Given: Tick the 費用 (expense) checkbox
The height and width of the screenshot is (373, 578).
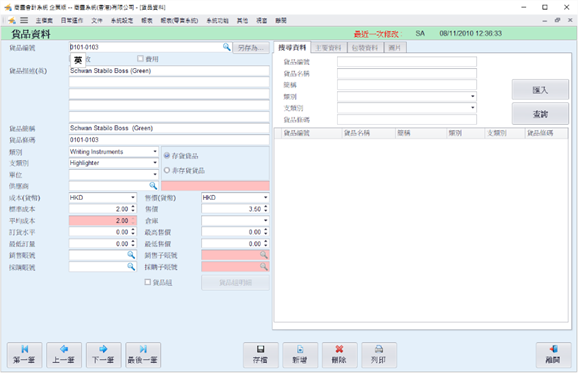Looking at the screenshot, I should pos(140,59).
